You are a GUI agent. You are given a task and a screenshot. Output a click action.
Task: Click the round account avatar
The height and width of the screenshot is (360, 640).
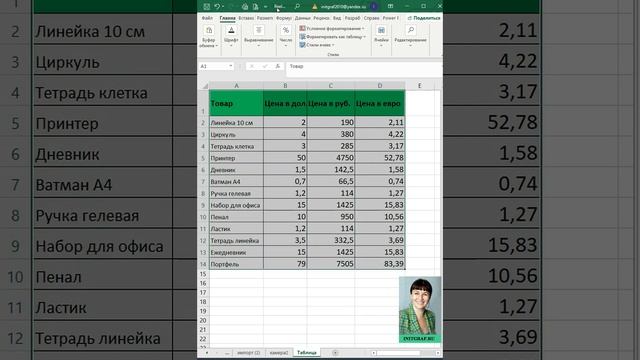pos(374,7)
